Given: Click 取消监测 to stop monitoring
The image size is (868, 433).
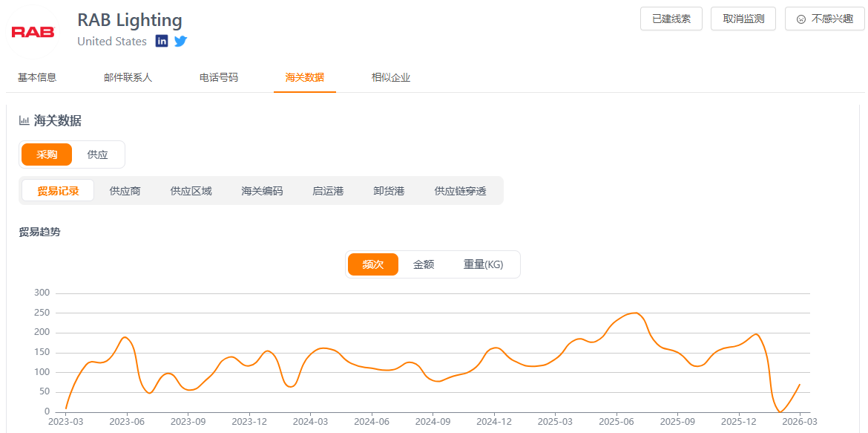Looking at the screenshot, I should click(743, 19).
